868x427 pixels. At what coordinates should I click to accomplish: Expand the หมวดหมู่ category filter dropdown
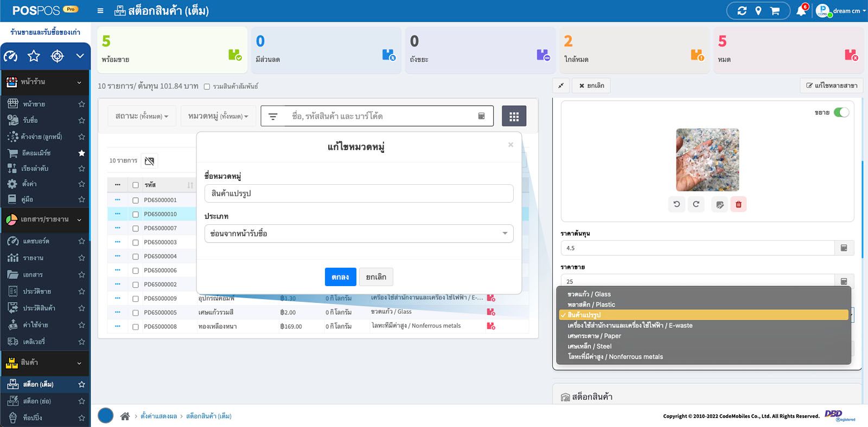(x=218, y=116)
